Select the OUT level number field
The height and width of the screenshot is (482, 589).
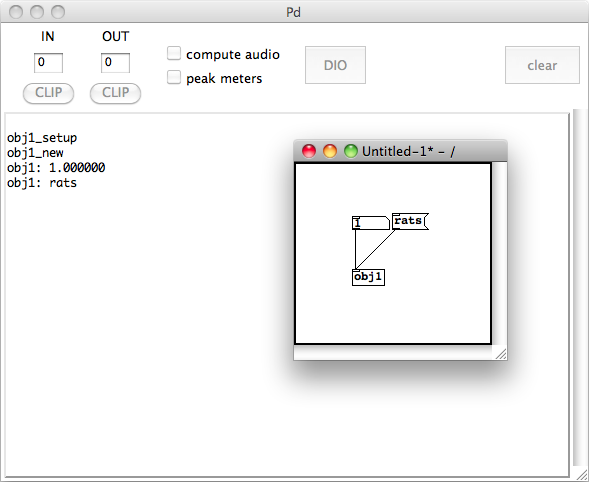(115, 62)
